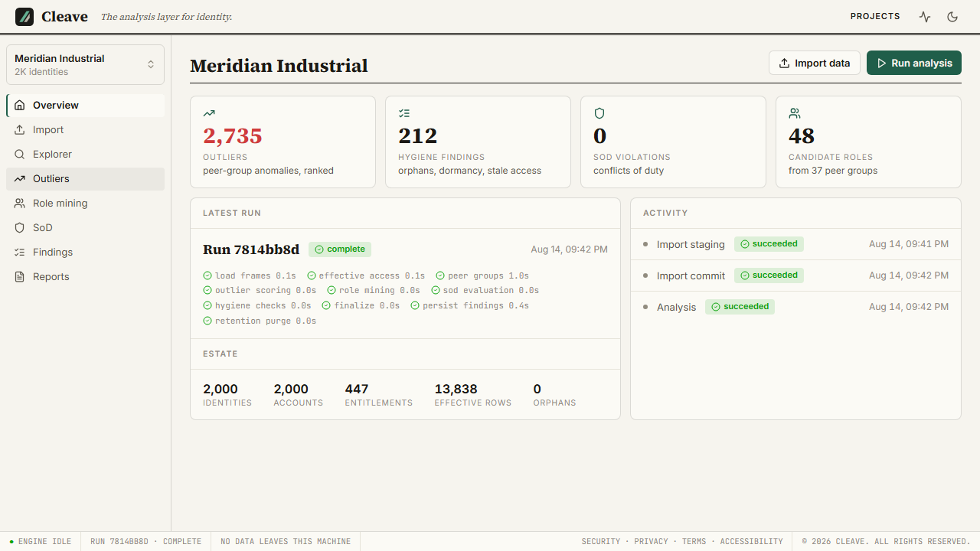Click succeeded badge for Import staging
This screenshot has width=980, height=551.
tap(769, 244)
